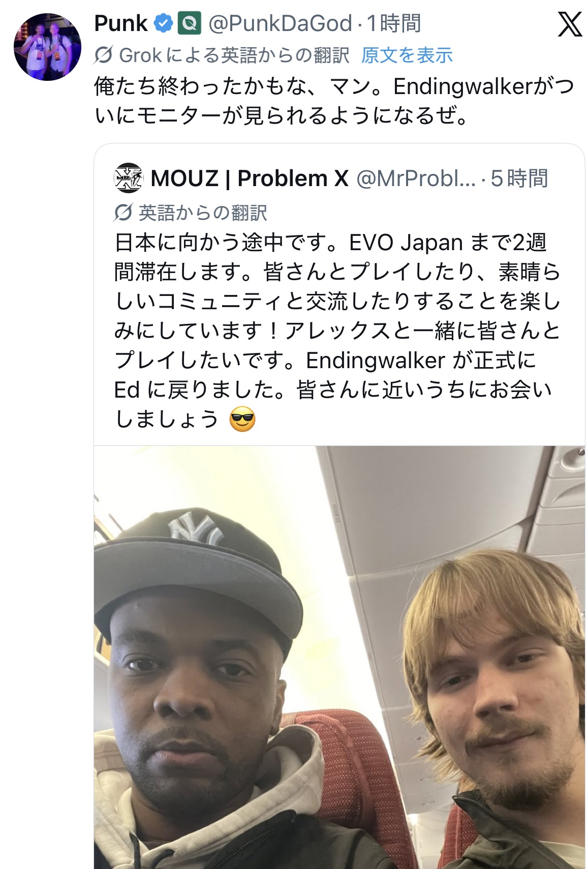Image resolution: width=588 pixels, height=869 pixels.
Task: Open the @MrProbl... handle
Action: point(416,178)
